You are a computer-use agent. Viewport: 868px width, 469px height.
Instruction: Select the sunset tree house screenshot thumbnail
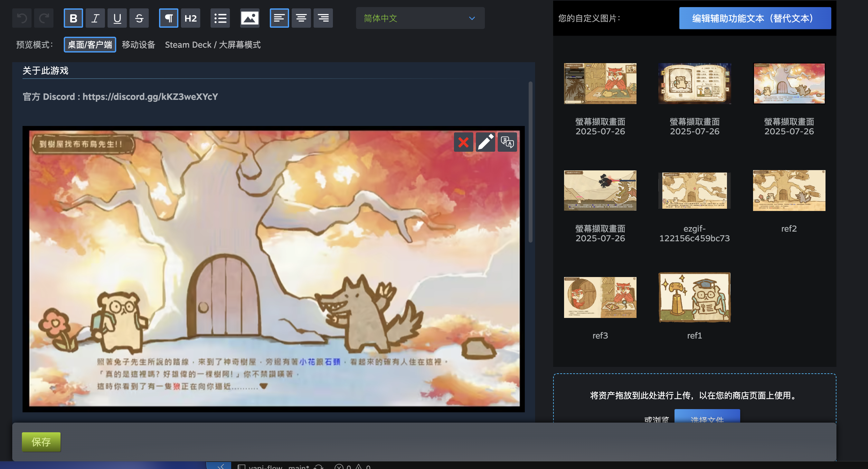tap(789, 83)
